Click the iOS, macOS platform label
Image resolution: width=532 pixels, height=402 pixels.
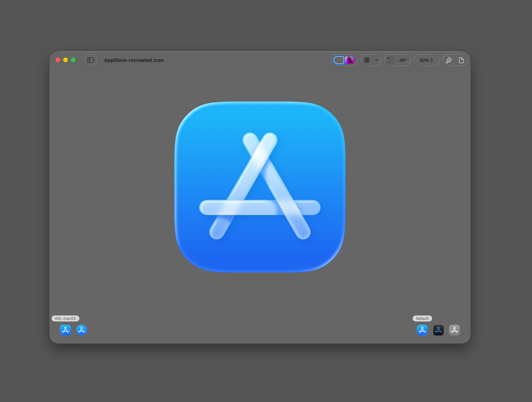click(65, 318)
